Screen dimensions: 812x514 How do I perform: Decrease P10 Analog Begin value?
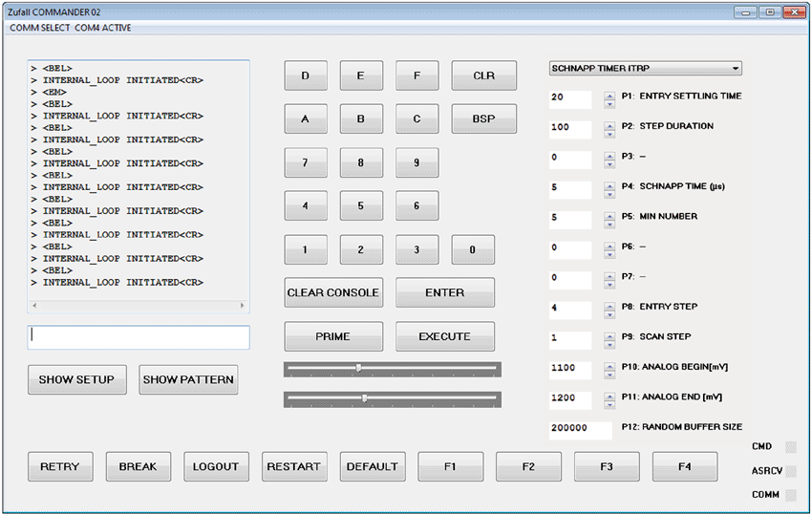click(609, 374)
